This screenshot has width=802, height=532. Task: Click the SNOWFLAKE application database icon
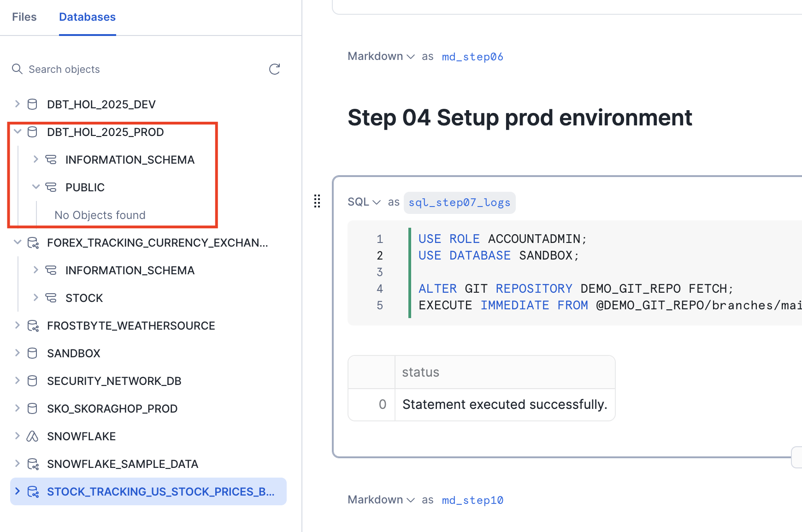pos(32,437)
